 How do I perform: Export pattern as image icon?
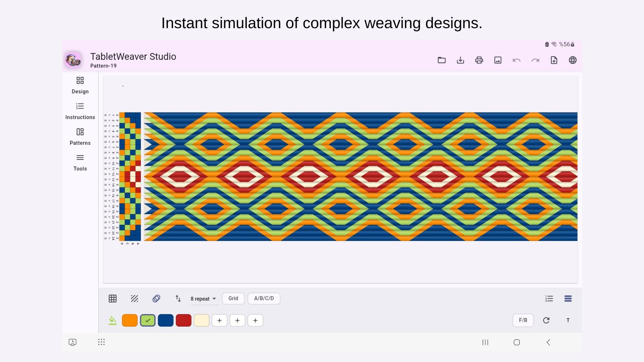point(498,60)
